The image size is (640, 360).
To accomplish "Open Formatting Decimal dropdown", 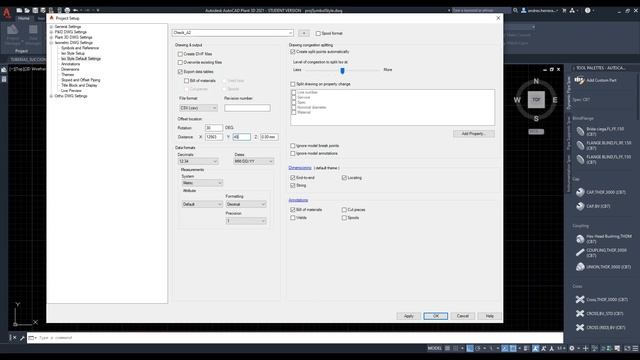I will click(246, 204).
